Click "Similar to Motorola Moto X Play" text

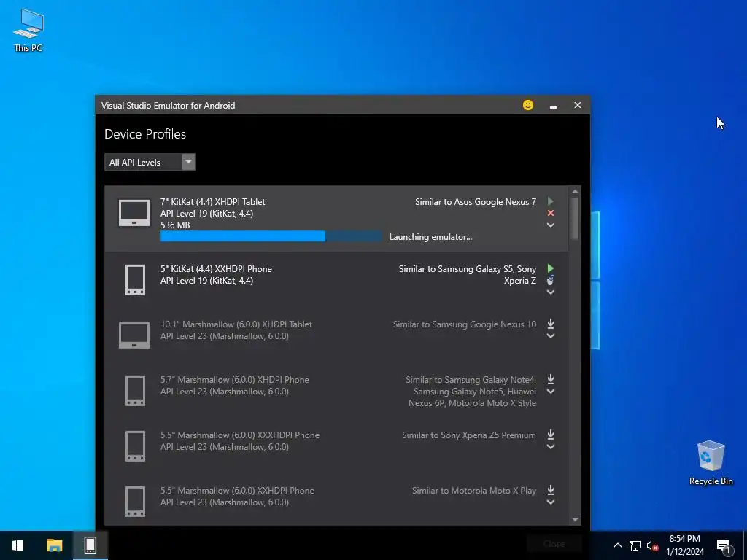click(x=474, y=491)
